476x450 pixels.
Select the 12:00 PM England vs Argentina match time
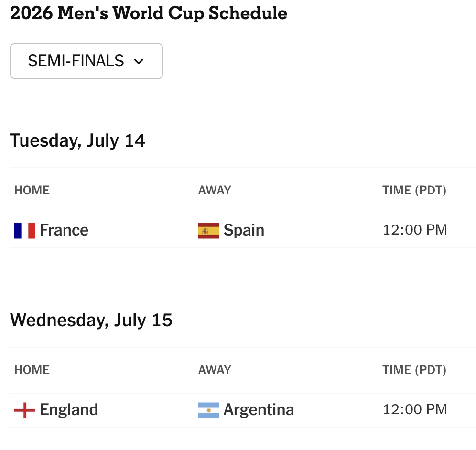pos(415,409)
